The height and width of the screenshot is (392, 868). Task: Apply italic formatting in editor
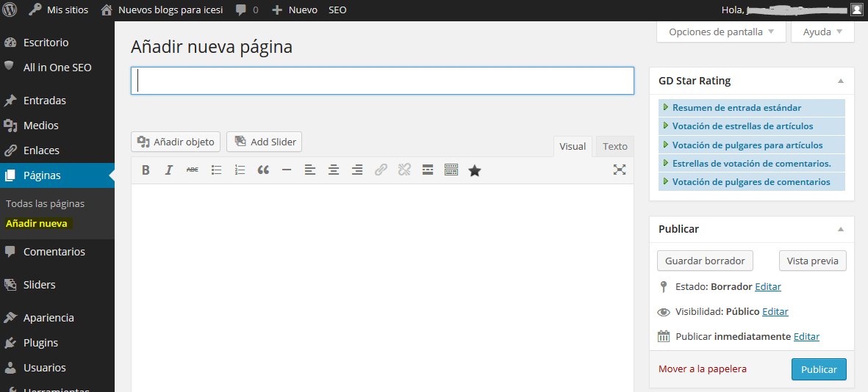click(x=168, y=170)
